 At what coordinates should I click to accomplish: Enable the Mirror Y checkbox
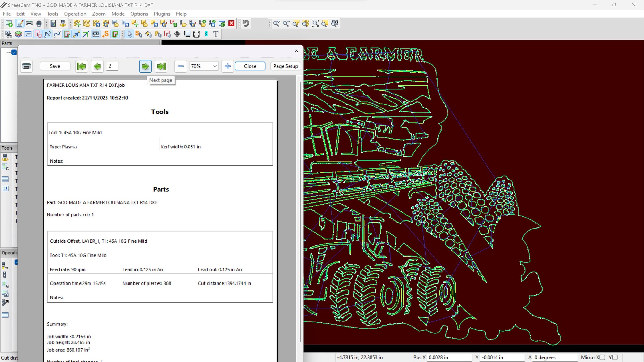(x=615, y=357)
